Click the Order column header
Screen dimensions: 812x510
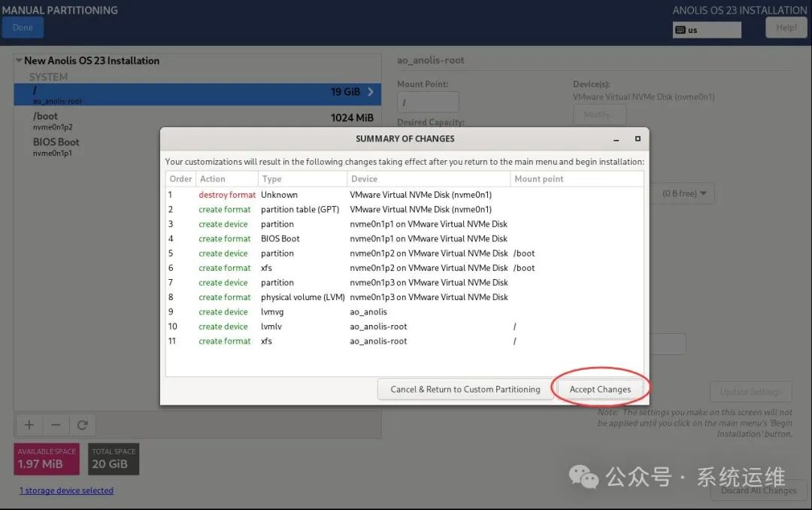(180, 179)
